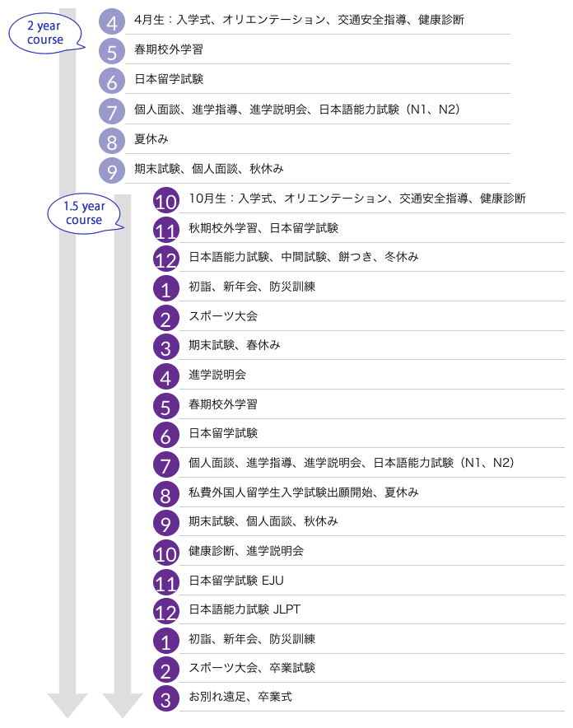The height and width of the screenshot is (728, 573).
Task: Click the dark month 4 circle beside 進学説明会
Action: pyautogui.click(x=166, y=376)
